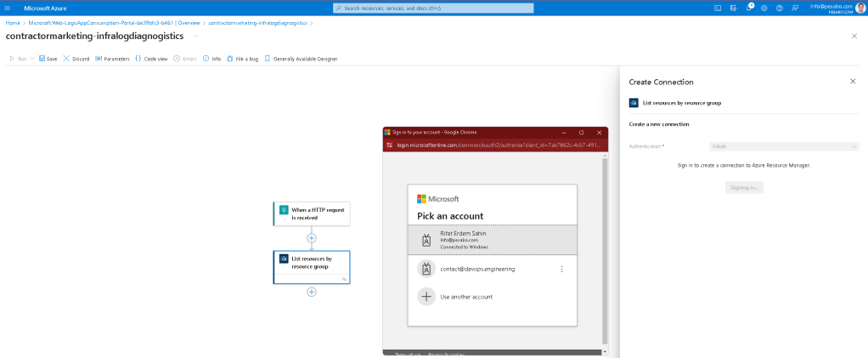Click the Microsoft logo in sign-in dialog
868x358 pixels.
tap(438, 199)
